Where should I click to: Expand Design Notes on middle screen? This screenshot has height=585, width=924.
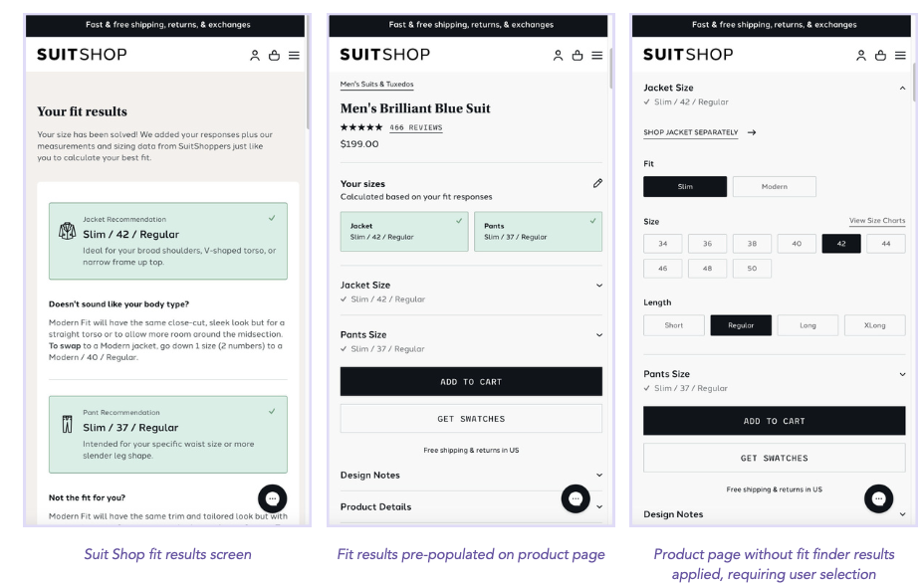(598, 476)
